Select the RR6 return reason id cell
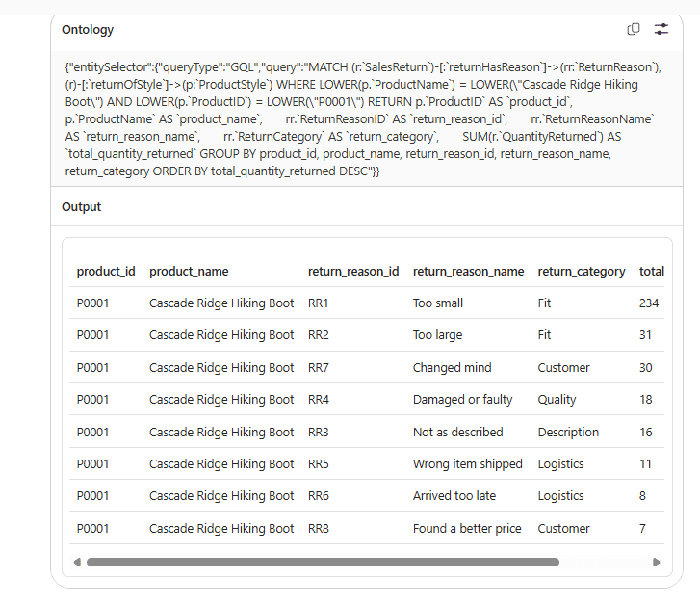700x605 pixels. (x=319, y=495)
